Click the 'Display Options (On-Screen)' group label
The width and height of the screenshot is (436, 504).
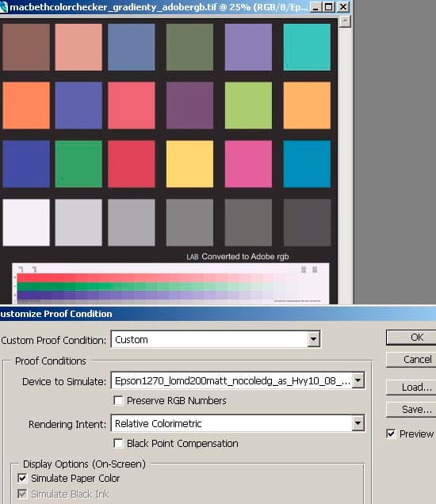84,464
